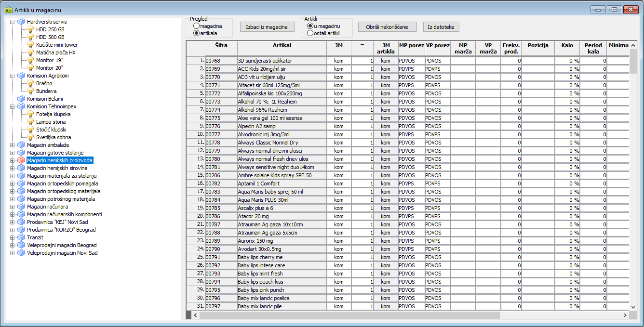Click the Magacin gotove stolarije cube icon

[x=21, y=153]
